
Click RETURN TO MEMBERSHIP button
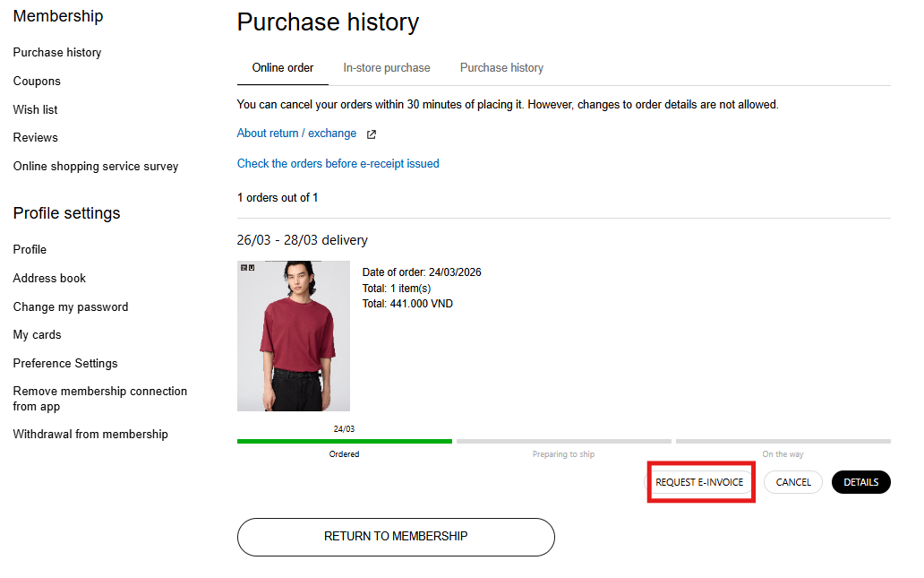point(396,537)
